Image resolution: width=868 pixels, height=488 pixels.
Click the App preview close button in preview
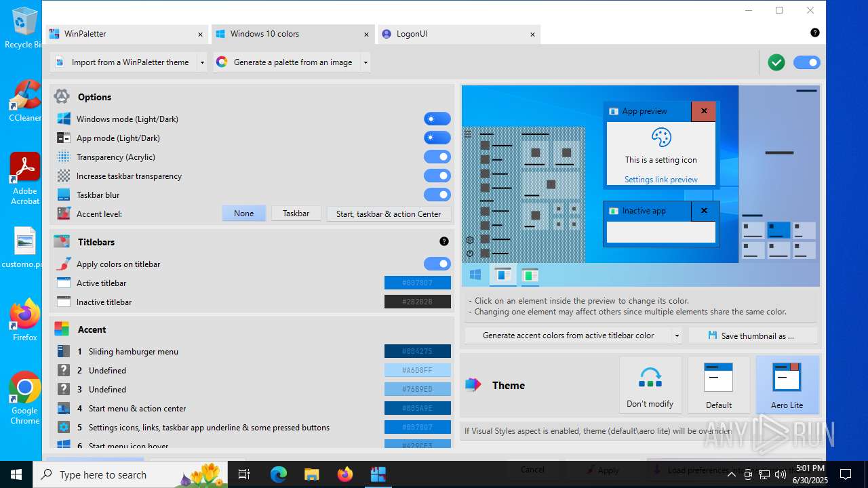(x=704, y=111)
